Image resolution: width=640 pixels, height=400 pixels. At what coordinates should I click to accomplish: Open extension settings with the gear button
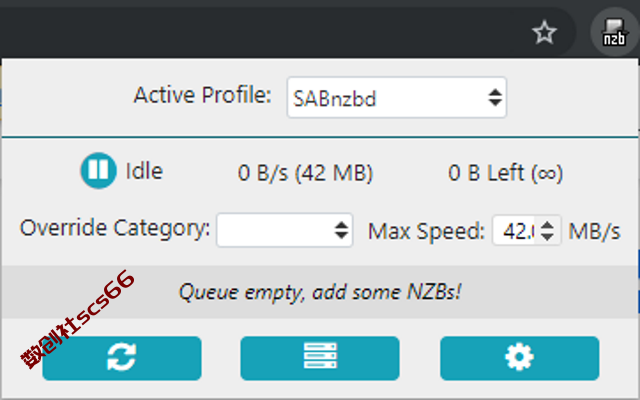[x=520, y=358]
